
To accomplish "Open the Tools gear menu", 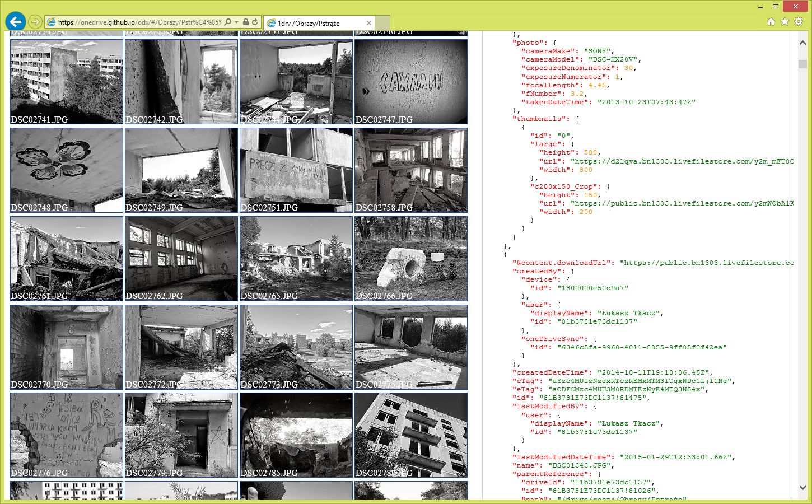I will point(799,22).
